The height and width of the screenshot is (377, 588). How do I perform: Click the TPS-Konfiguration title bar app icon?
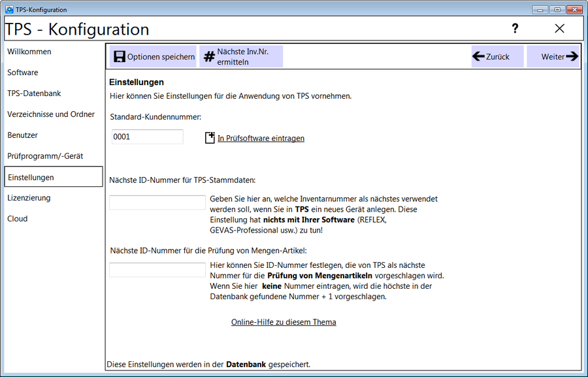[9, 9]
